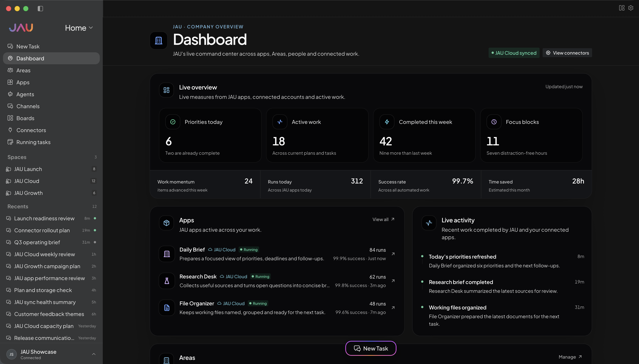Open Plan and storage check recent

(51, 290)
